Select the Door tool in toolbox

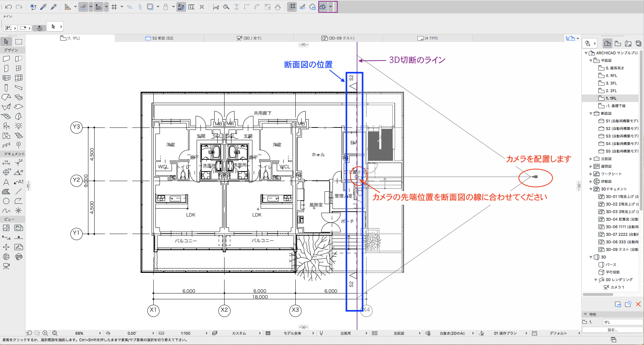6,68
